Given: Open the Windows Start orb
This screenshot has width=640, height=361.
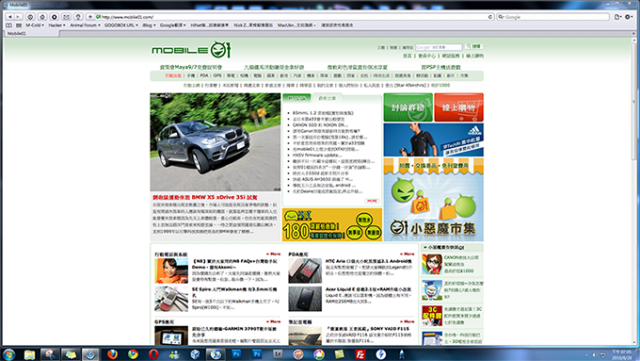Looking at the screenshot, I should tap(9, 354).
